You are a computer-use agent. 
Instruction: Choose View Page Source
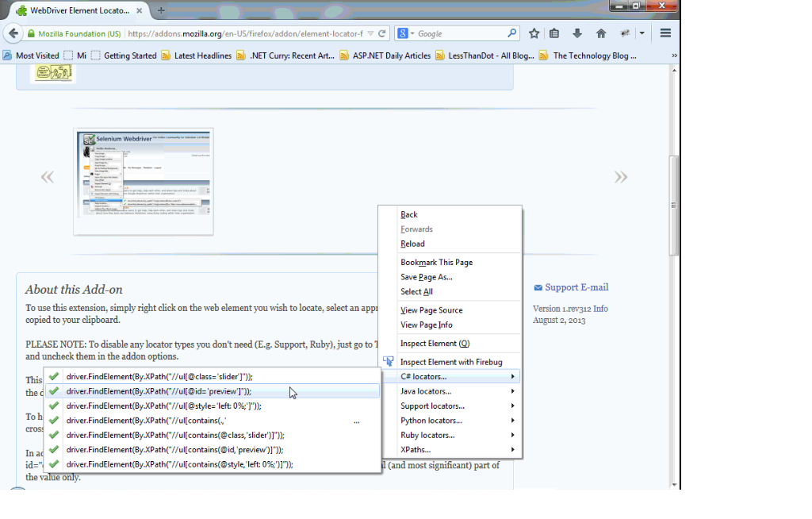click(x=450, y=310)
